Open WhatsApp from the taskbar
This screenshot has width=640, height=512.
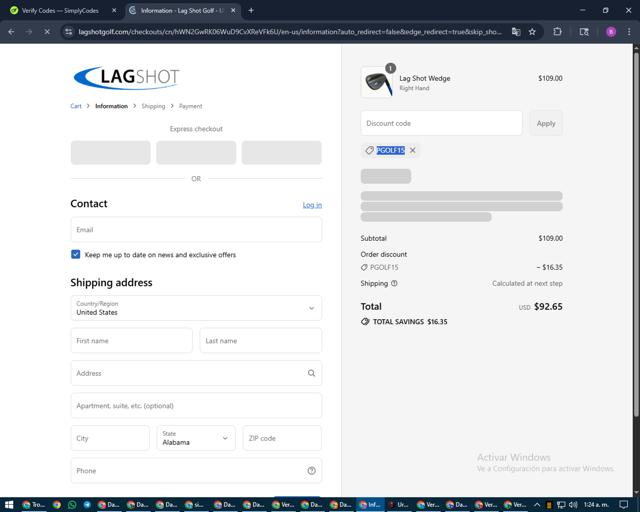click(72, 505)
